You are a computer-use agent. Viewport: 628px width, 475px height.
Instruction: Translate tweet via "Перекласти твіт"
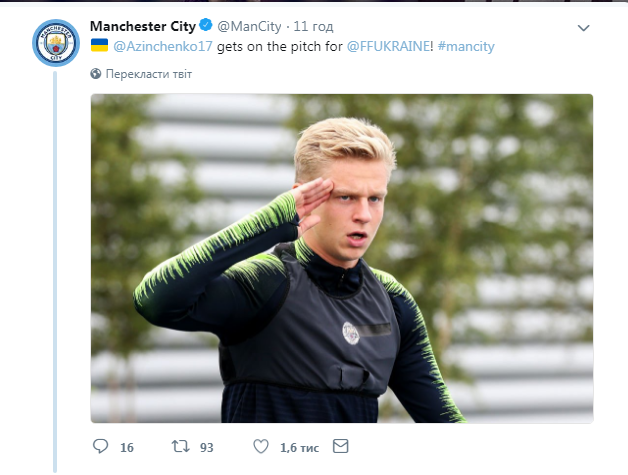(149, 74)
